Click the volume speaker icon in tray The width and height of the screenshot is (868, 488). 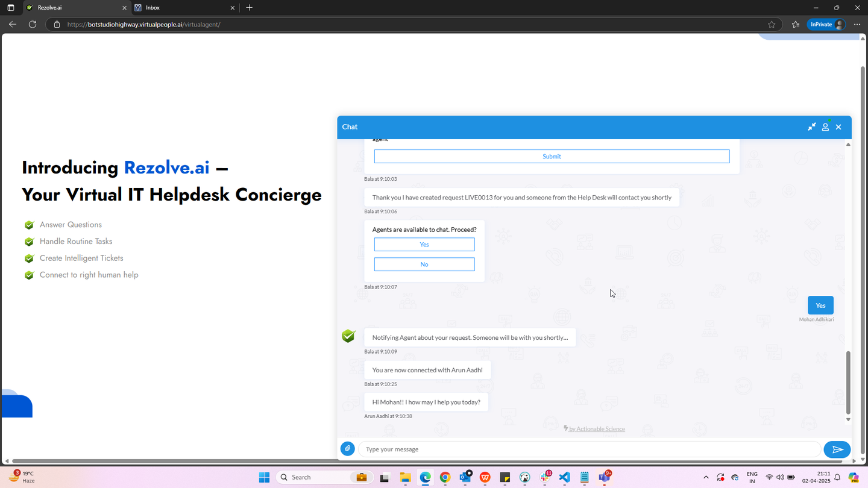pyautogui.click(x=780, y=478)
